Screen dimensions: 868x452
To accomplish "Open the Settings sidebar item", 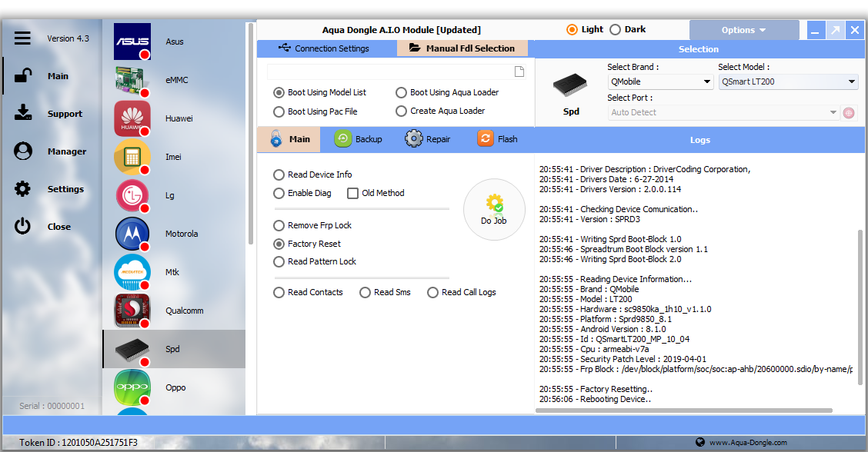I will (66, 189).
